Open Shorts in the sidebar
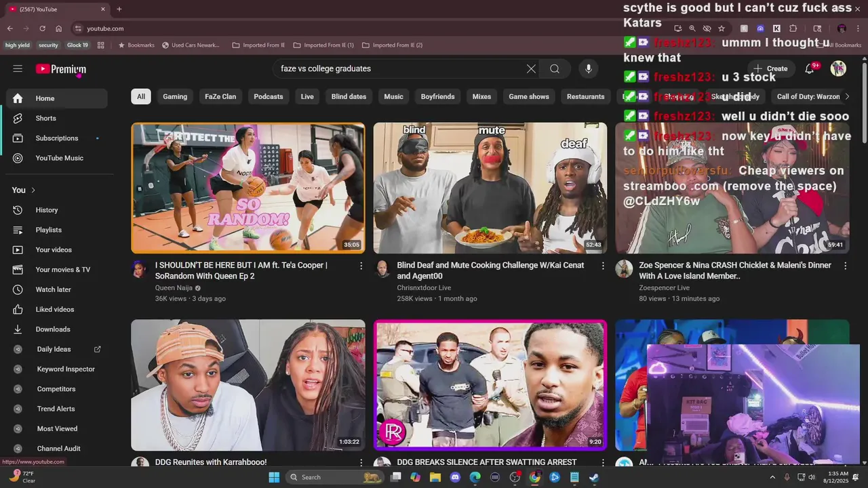This screenshot has width=868, height=488. point(58,118)
